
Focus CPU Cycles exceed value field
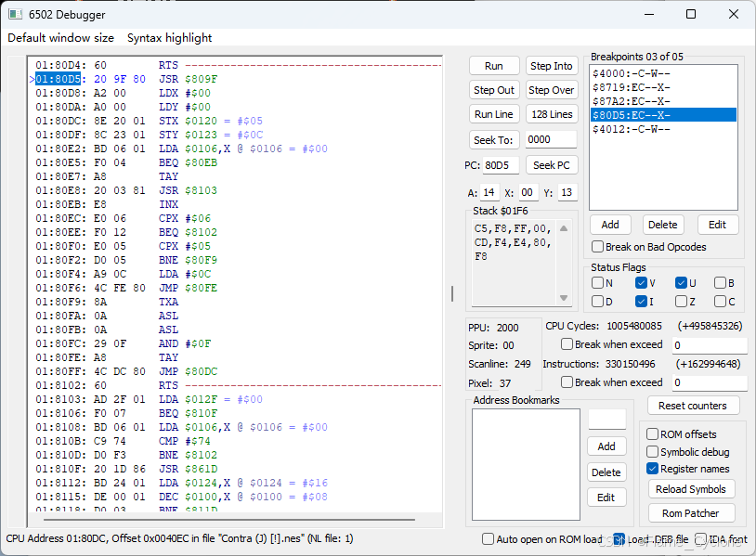click(710, 345)
